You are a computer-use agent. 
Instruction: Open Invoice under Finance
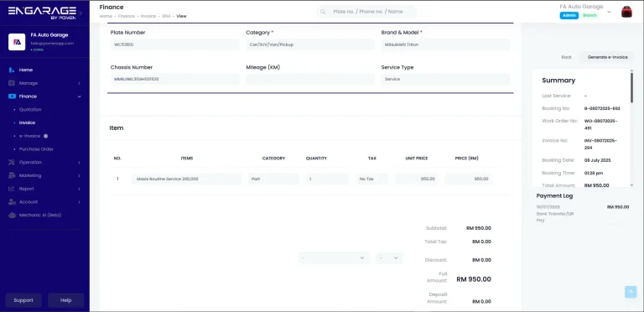tap(27, 122)
